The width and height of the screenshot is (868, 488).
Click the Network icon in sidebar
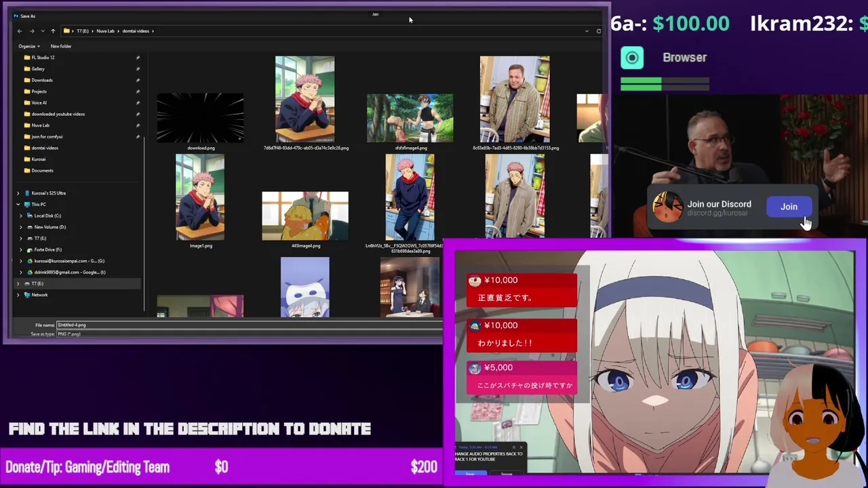coord(26,295)
